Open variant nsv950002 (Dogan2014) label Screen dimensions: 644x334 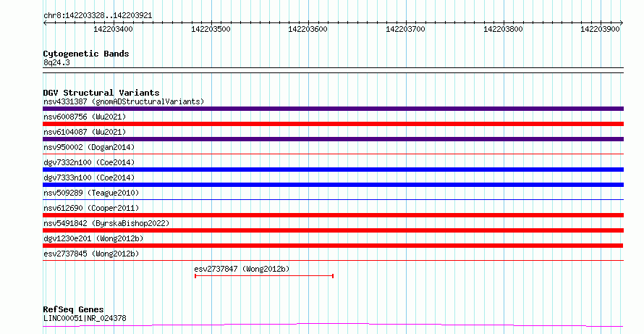tap(89, 147)
